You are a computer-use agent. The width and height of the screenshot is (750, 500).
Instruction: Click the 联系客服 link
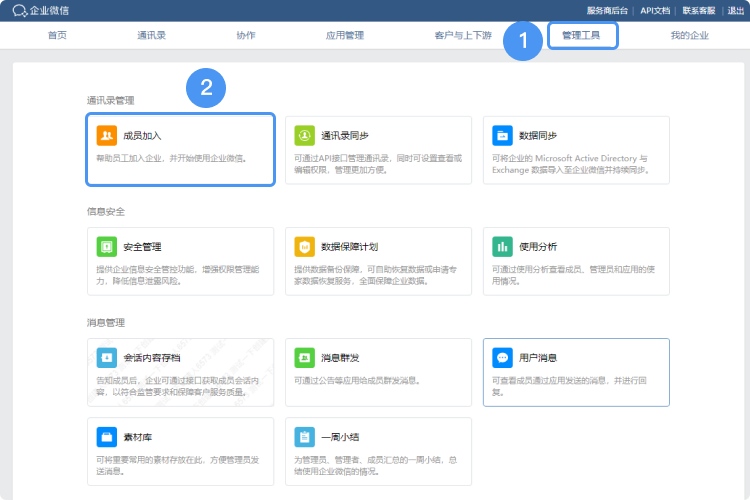coord(699,11)
